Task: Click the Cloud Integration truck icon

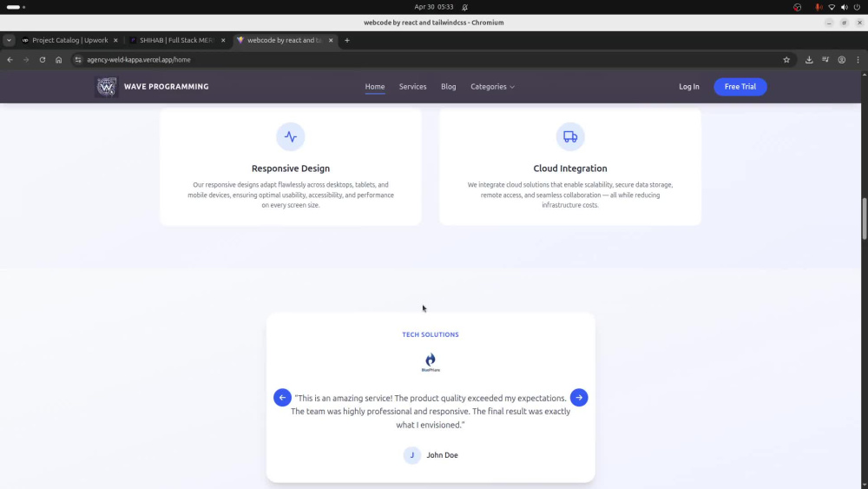Action: pos(570,136)
